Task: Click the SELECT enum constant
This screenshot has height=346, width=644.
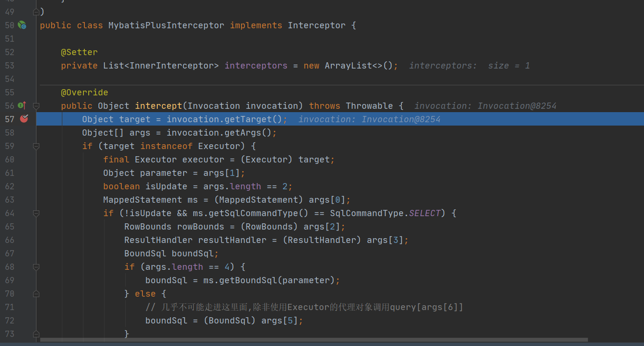Action: 424,213
